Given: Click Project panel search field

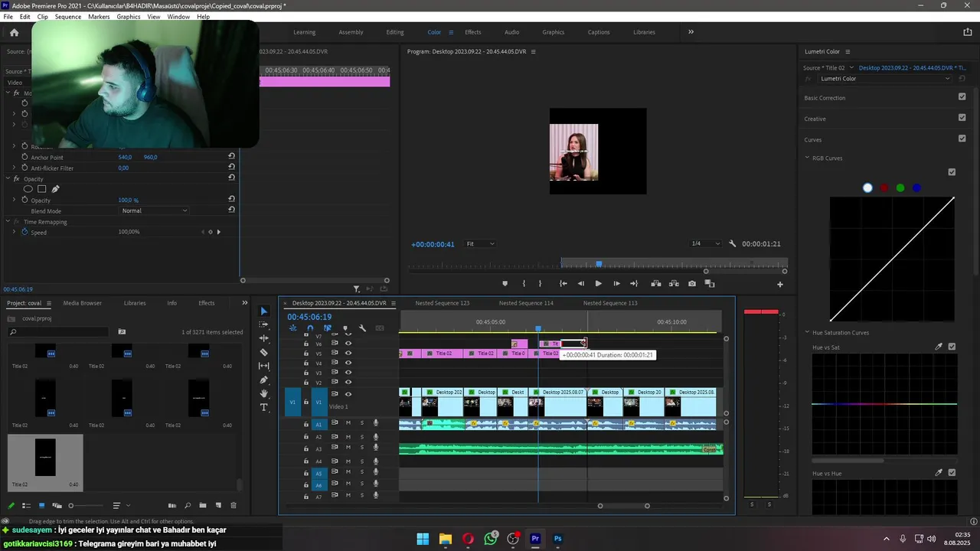Looking at the screenshot, I should pos(58,332).
